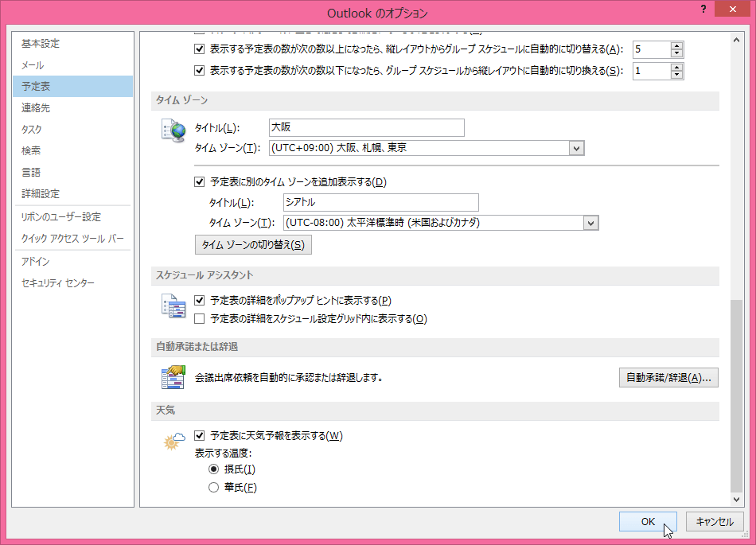Open the アドイン category
The image size is (756, 545).
click(72, 261)
